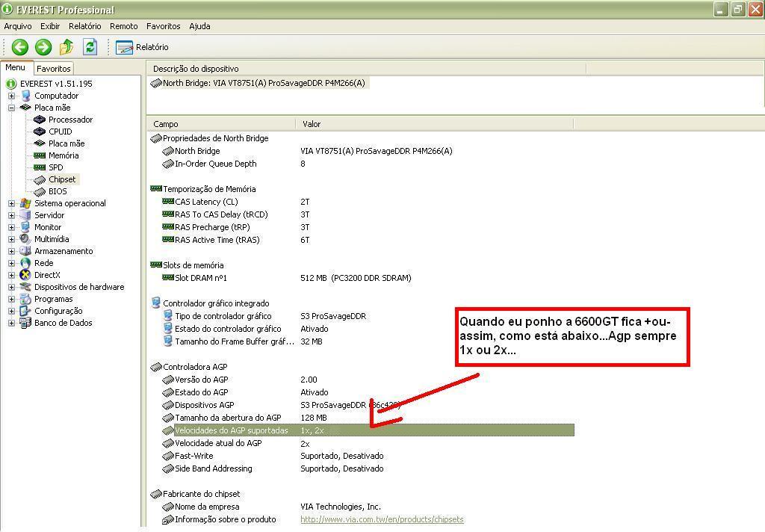Image resolution: width=765 pixels, height=532 pixels.
Task: Open the Arquivo menu
Action: pyautogui.click(x=18, y=26)
